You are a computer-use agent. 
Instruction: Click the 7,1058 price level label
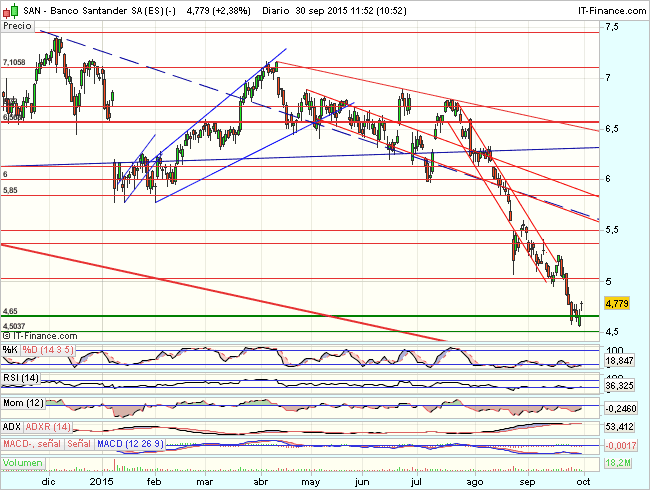click(x=14, y=62)
